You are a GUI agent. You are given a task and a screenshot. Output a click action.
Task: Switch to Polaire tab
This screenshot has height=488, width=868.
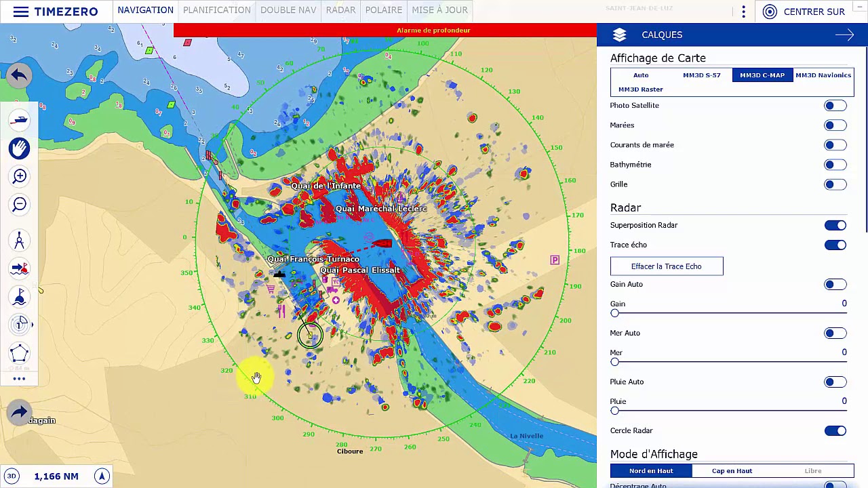pyautogui.click(x=384, y=10)
